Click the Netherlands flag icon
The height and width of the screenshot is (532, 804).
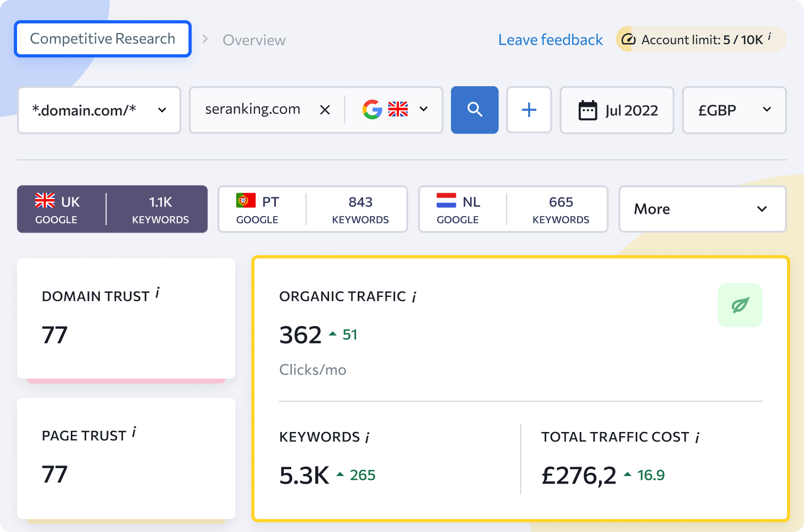[446, 200]
